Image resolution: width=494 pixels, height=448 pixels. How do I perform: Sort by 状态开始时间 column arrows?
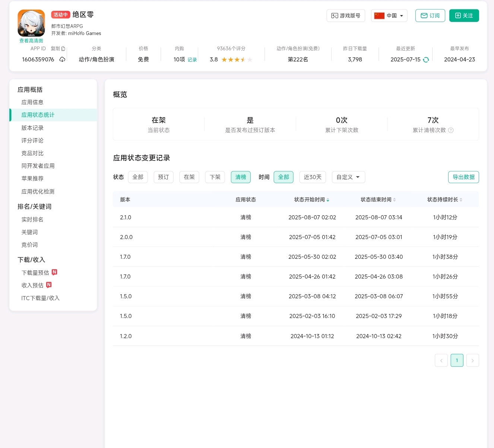click(x=328, y=200)
